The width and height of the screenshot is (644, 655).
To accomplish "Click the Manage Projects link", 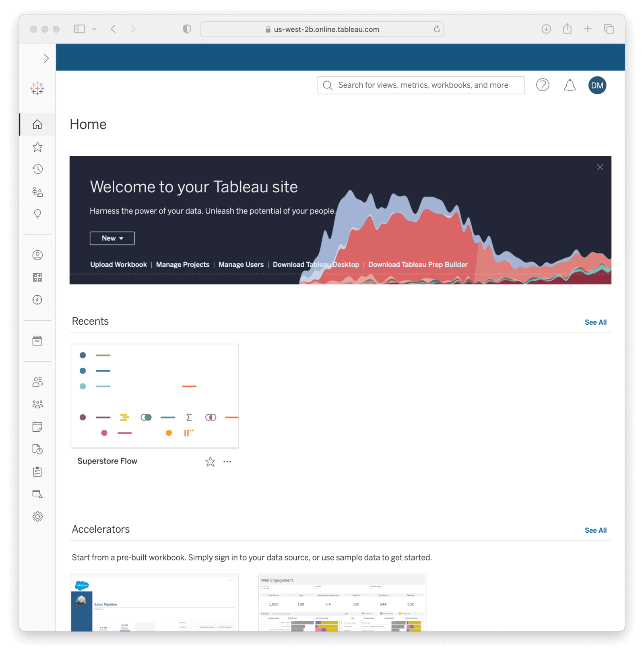I will coord(183,264).
